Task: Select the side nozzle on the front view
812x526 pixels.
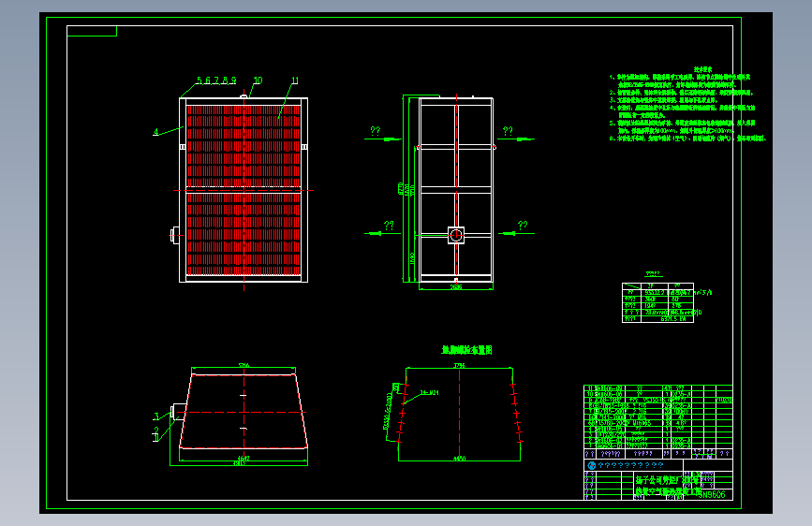Action: pyautogui.click(x=174, y=235)
